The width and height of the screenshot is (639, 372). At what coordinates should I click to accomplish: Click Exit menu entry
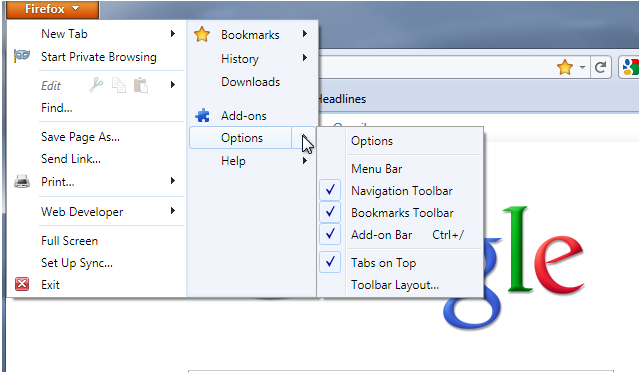tap(50, 284)
